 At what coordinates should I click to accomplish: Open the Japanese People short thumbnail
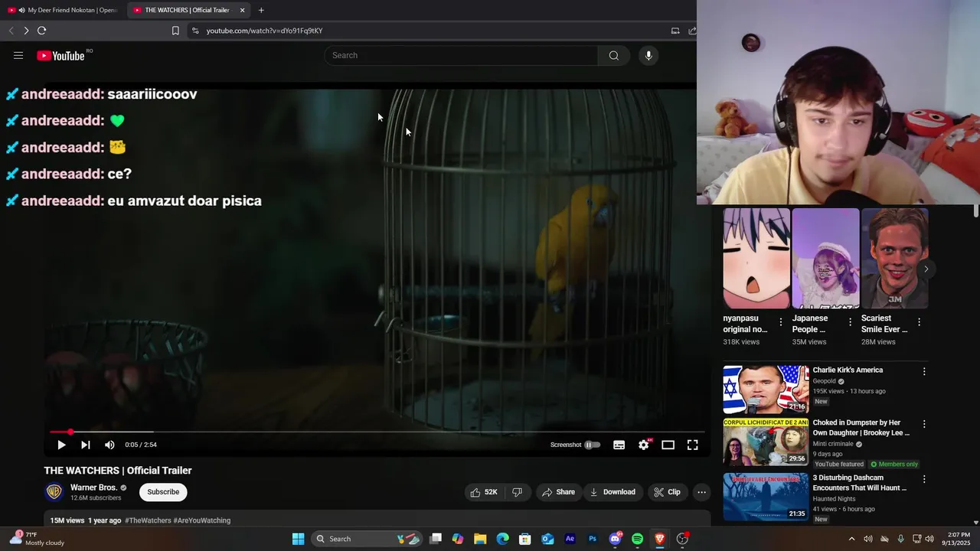(825, 259)
